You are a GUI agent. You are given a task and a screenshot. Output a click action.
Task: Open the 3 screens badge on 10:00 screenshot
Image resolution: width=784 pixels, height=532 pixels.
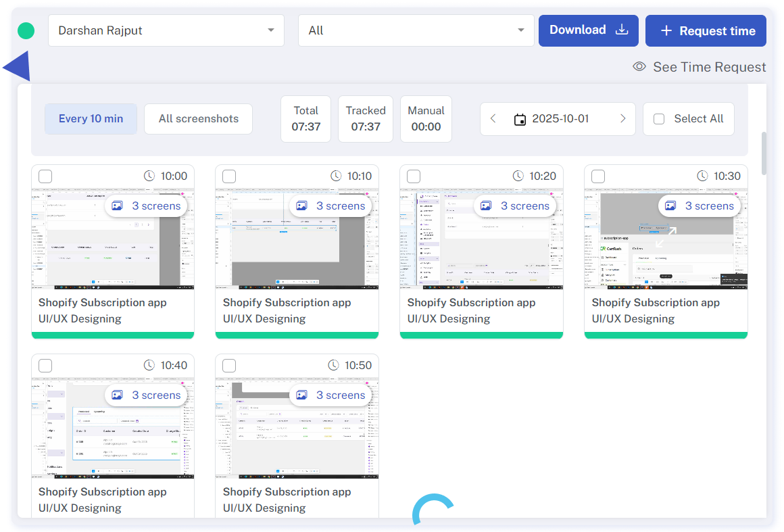point(147,206)
